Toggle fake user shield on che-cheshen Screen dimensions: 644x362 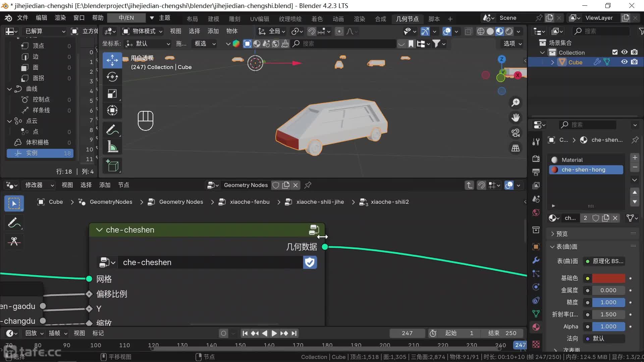click(x=310, y=262)
